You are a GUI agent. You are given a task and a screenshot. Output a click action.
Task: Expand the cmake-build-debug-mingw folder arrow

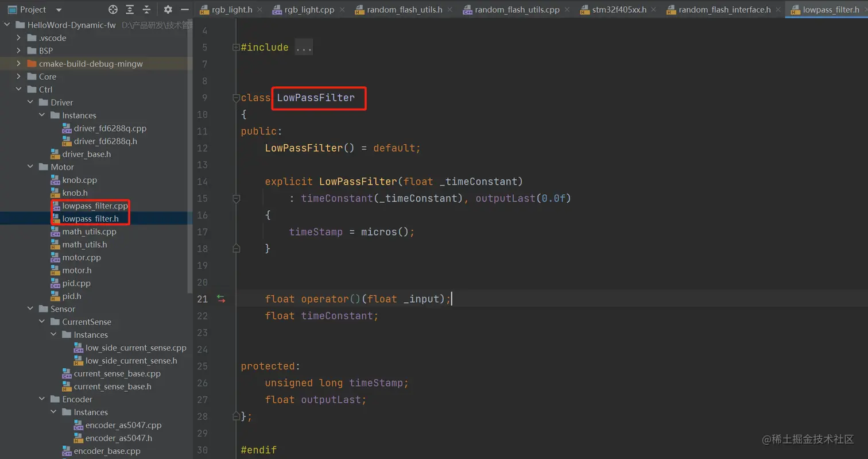point(18,64)
